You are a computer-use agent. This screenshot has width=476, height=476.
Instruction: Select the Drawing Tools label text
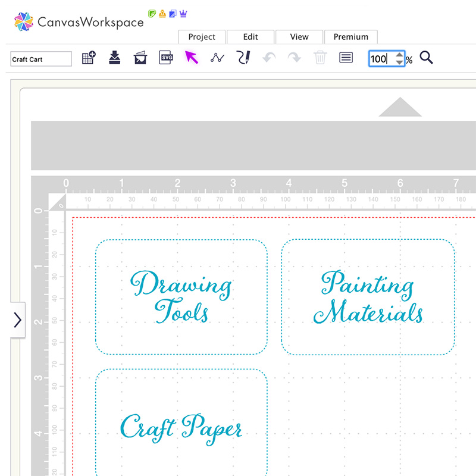(181, 297)
